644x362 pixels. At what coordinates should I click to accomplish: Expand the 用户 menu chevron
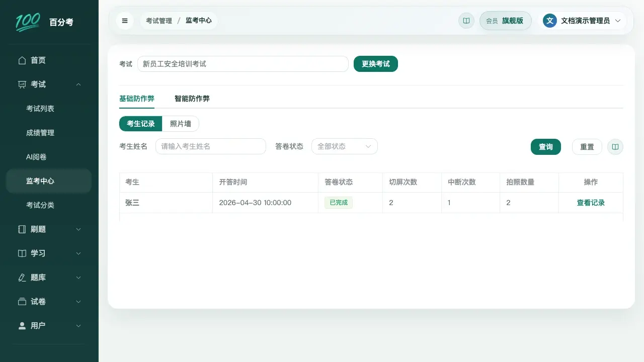(78, 326)
